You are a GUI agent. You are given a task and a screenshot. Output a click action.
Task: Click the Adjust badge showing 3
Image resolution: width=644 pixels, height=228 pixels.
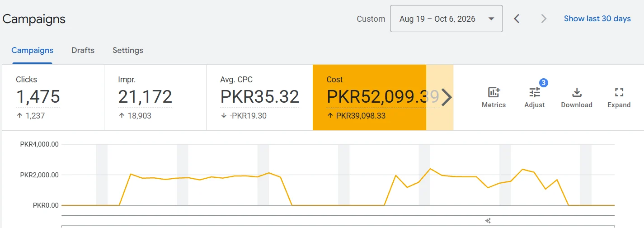[544, 83]
